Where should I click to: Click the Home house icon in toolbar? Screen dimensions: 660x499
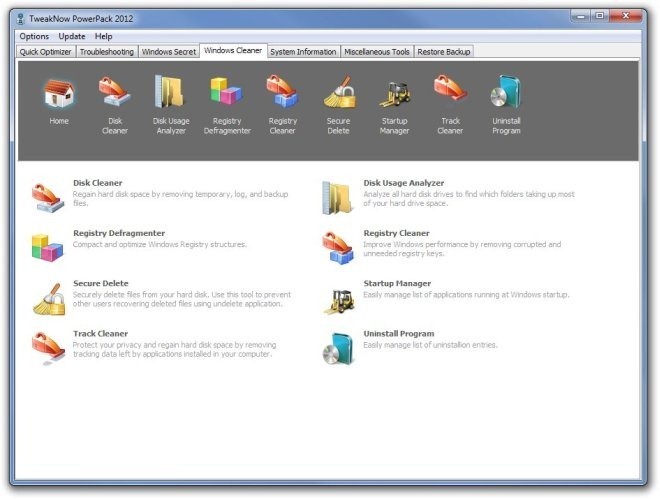pos(59,93)
